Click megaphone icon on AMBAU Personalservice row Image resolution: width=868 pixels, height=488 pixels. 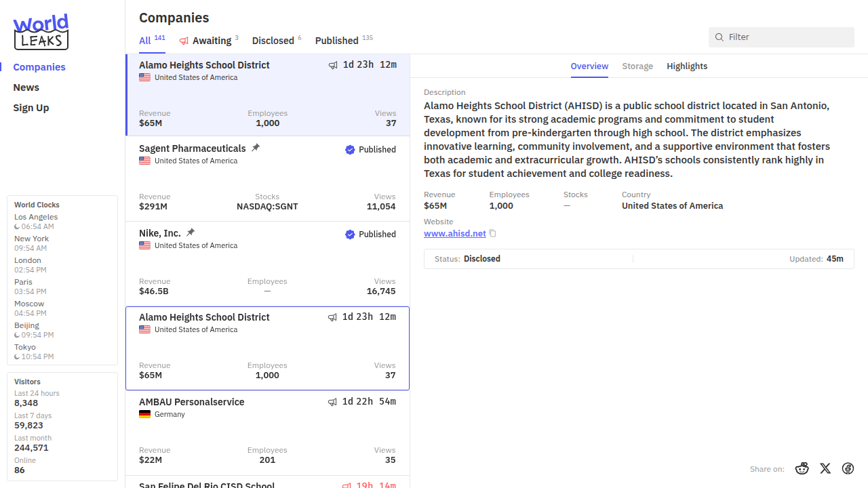[x=332, y=402]
